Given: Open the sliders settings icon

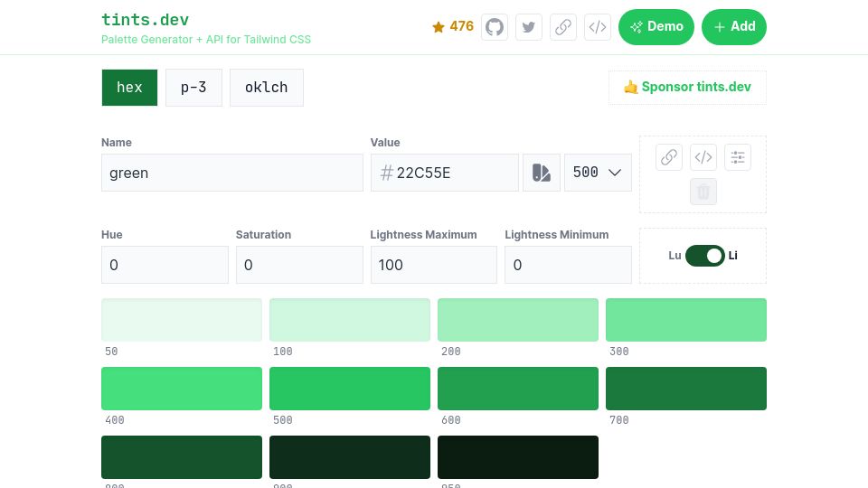Looking at the screenshot, I should click(x=738, y=157).
